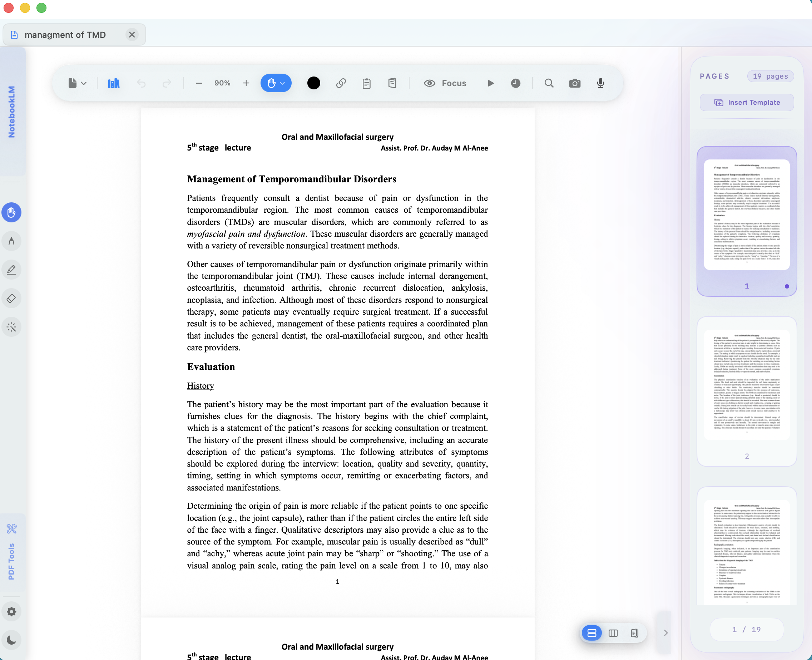Click the undo arrow

tap(142, 83)
